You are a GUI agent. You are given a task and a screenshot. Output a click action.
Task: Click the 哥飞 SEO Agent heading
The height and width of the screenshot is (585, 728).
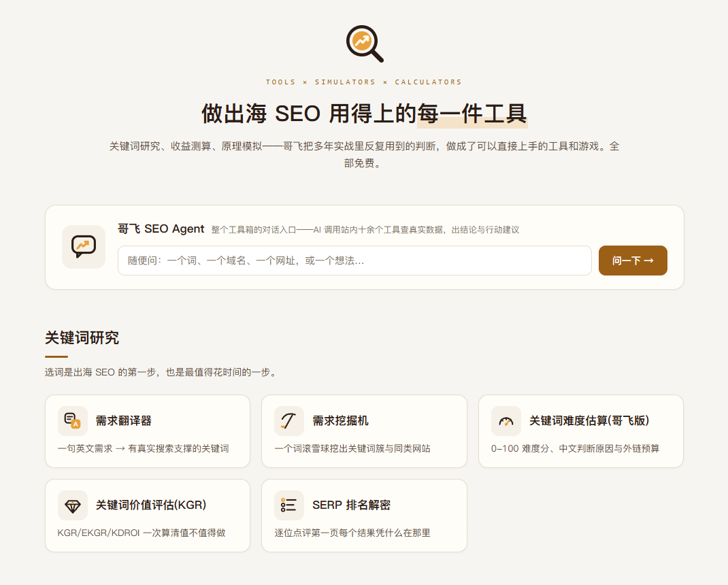click(x=161, y=229)
